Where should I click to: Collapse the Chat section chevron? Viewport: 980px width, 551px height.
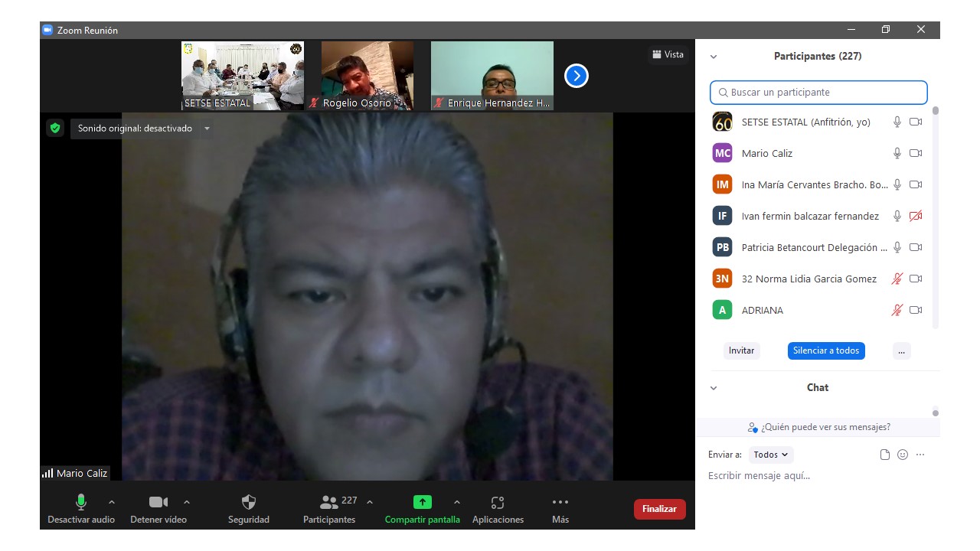[714, 388]
